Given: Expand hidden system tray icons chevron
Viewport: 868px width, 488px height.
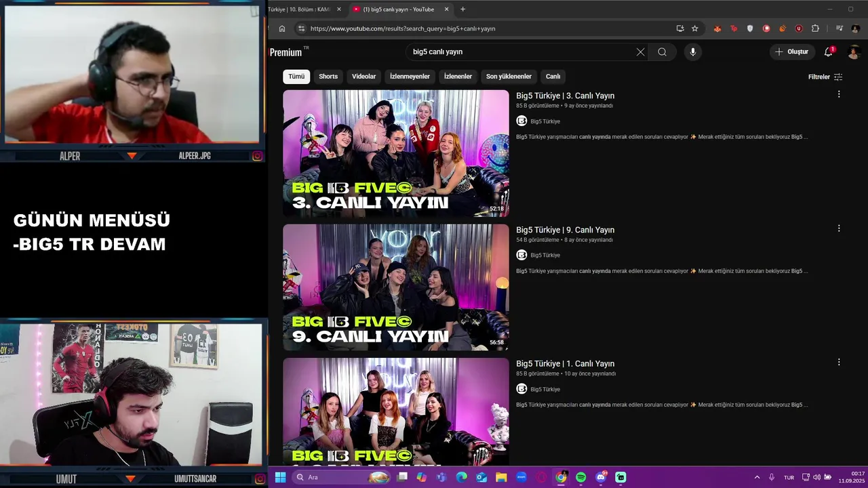Looking at the screenshot, I should [x=757, y=477].
